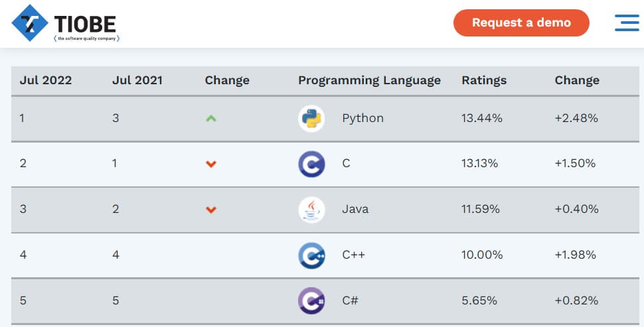Open the hamburger menu
Viewport: 644px width, 327px height.
coord(626,23)
